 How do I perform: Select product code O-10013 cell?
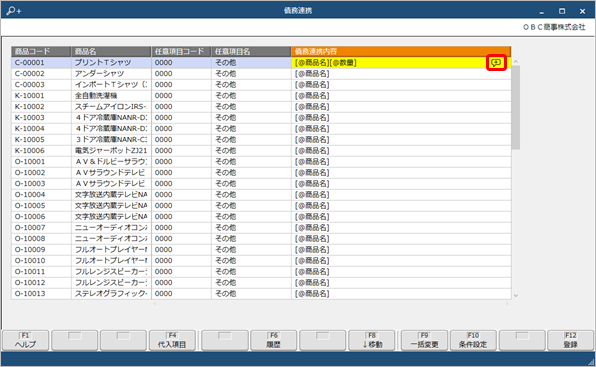click(x=41, y=294)
